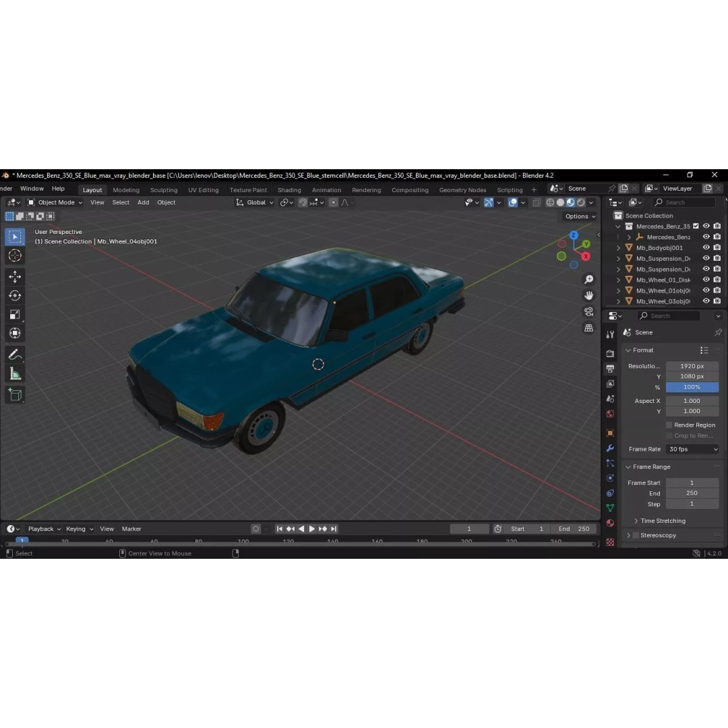The width and height of the screenshot is (728, 728).
Task: Open the Output properties tab
Action: [x=611, y=369]
